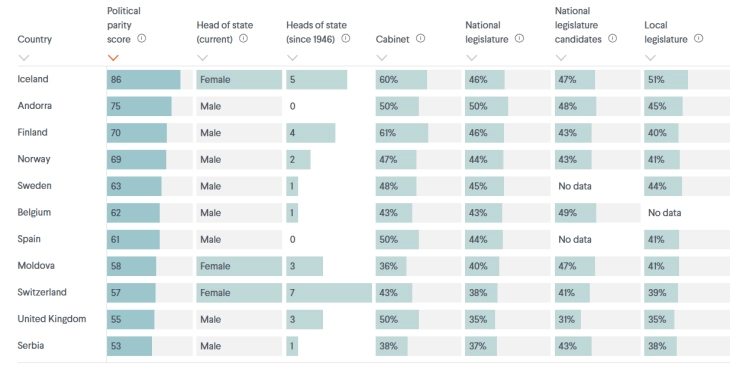The height and width of the screenshot is (366, 730).
Task: Sort by Head of state (current) chevron
Action: pos(203,58)
